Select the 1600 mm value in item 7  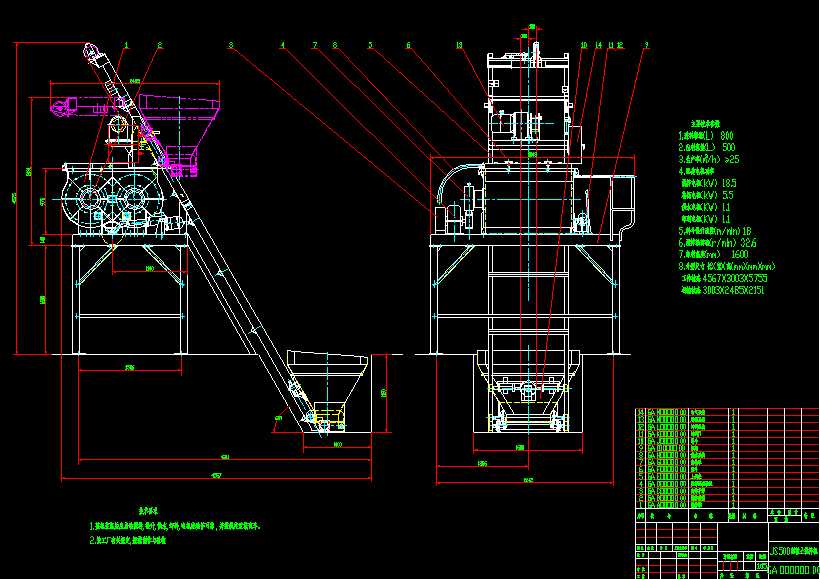click(x=739, y=254)
